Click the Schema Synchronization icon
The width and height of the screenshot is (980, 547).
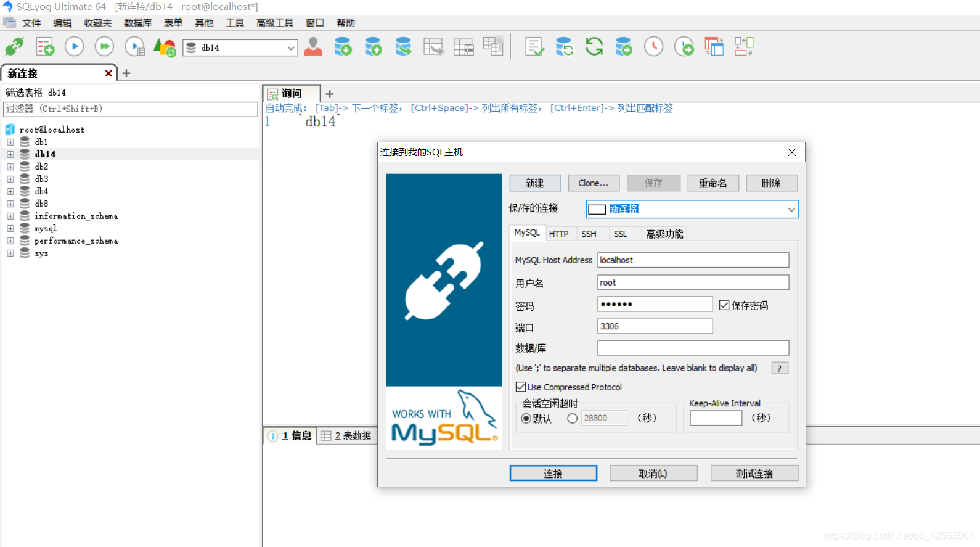565,47
